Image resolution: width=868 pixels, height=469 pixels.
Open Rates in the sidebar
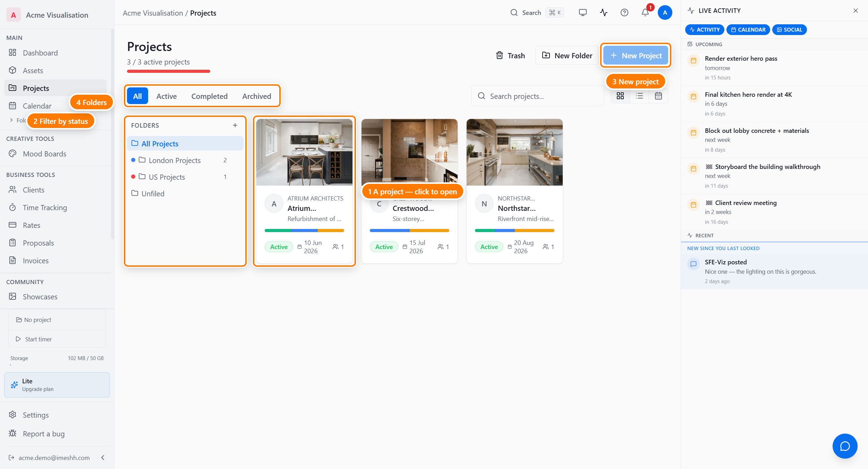pos(56,225)
